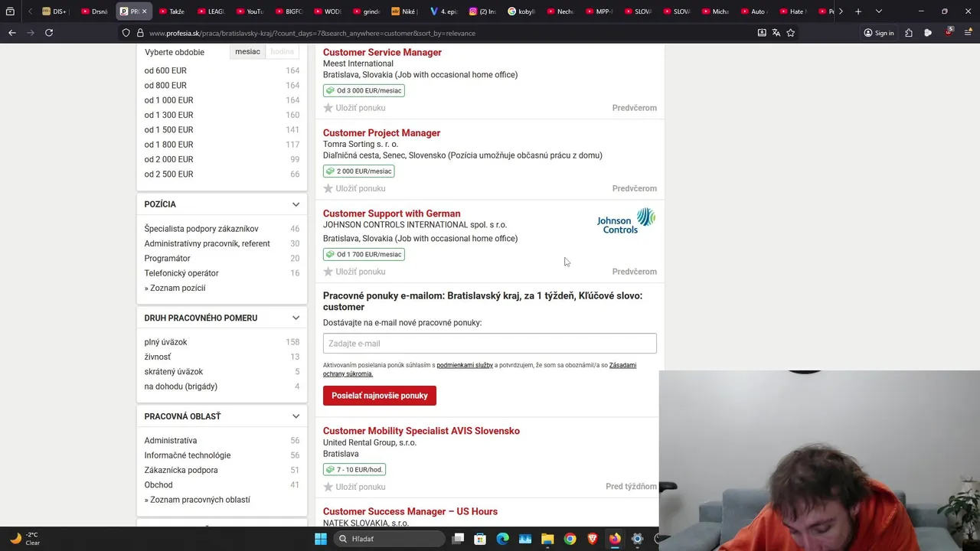This screenshot has height=551, width=980.
Task: Click the browser address bar URL
Action: [x=312, y=33]
